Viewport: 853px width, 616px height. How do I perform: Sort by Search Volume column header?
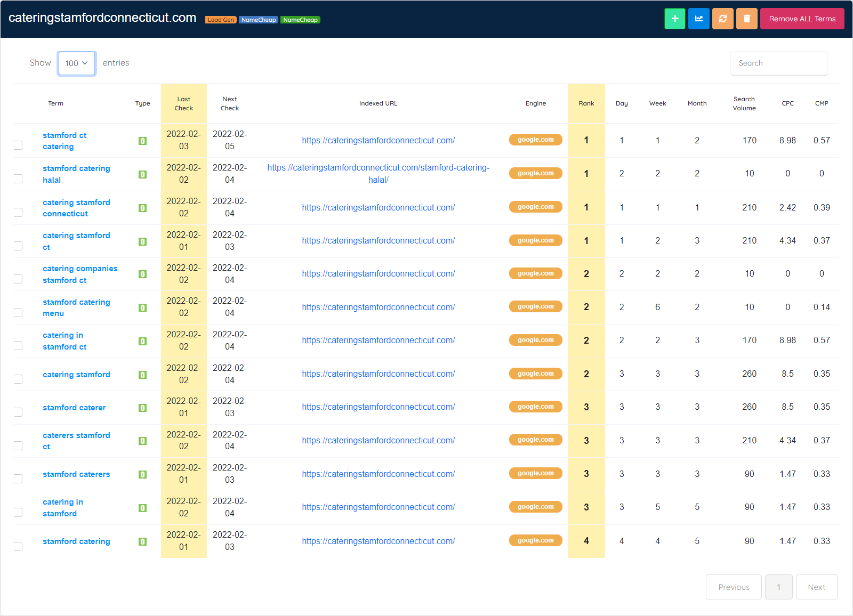pyautogui.click(x=744, y=103)
